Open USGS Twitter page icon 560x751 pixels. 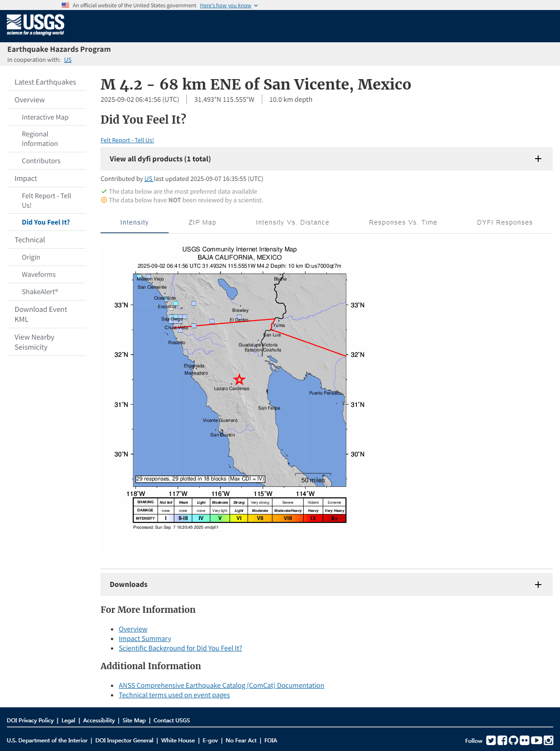click(491, 741)
